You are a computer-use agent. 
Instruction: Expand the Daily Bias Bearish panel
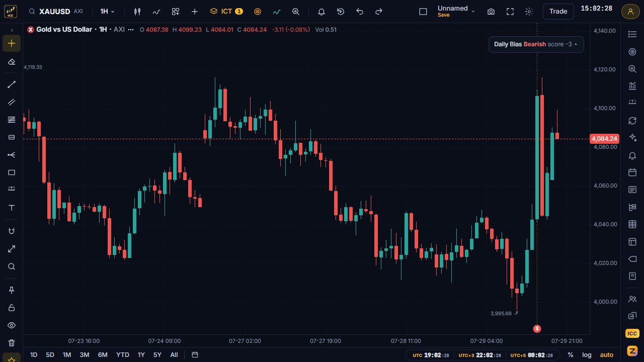point(536,44)
